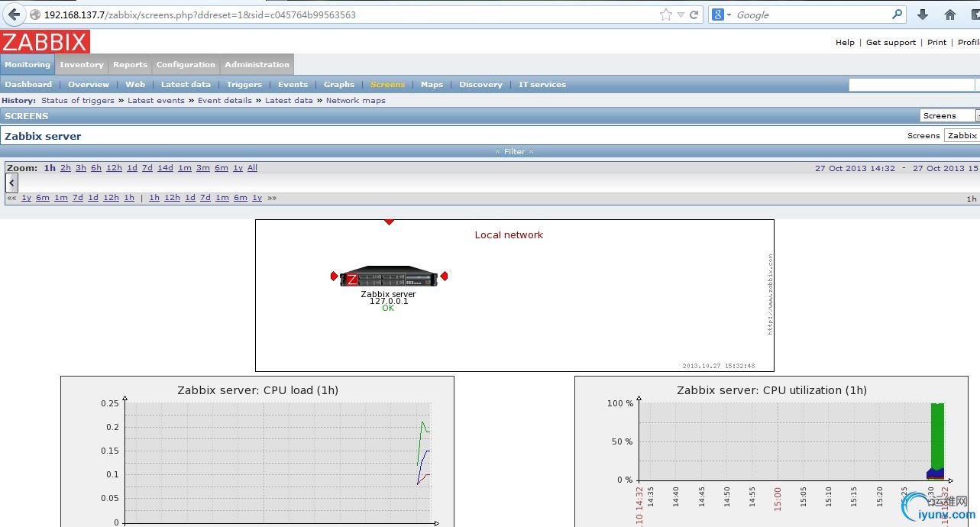Open the CPU utilization (1h) graph
Screen dimensions: 980x527
771,451
